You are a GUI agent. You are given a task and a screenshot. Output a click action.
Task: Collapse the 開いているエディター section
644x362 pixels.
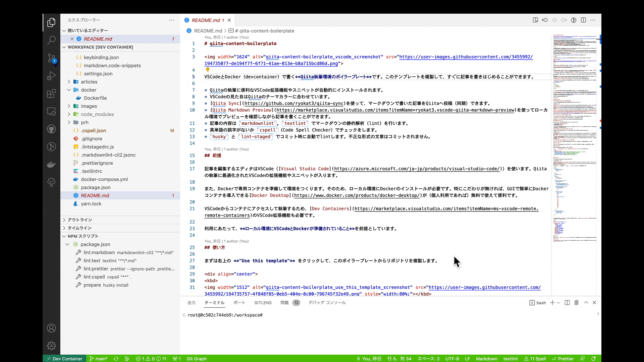tap(86, 31)
